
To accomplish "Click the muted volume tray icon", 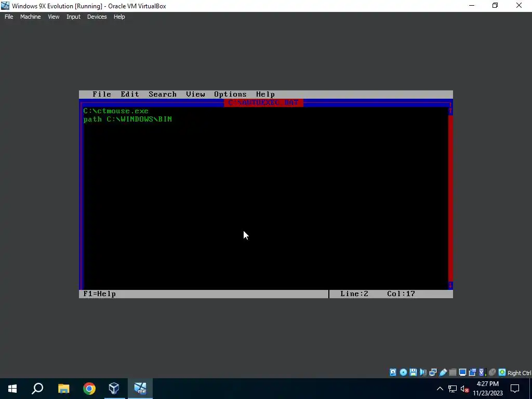I will pyautogui.click(x=465, y=389).
